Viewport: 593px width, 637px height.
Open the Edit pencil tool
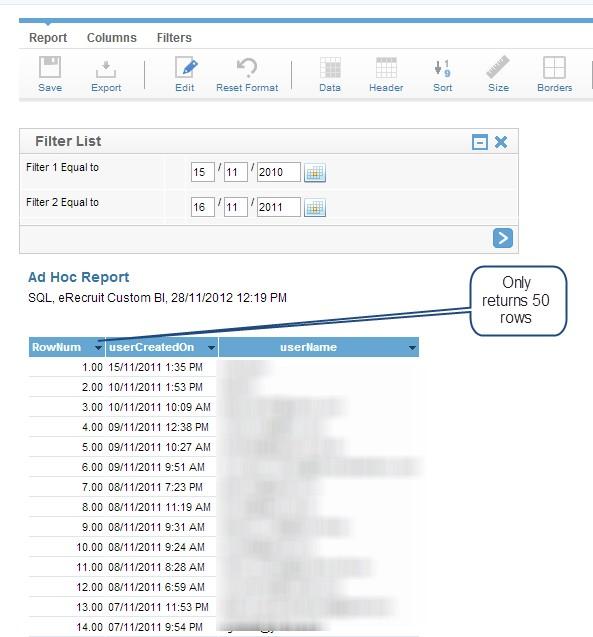coord(186,67)
